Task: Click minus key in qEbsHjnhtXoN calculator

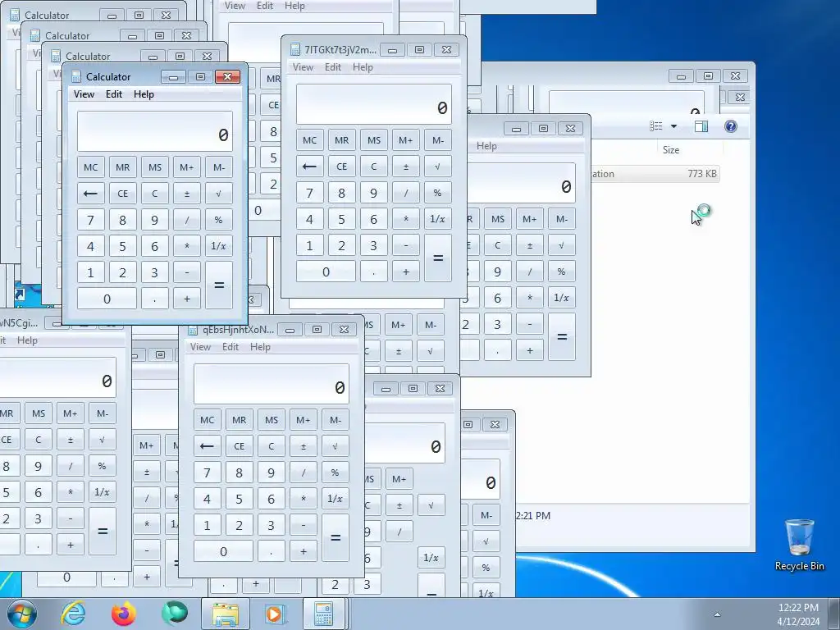Action: click(304, 524)
